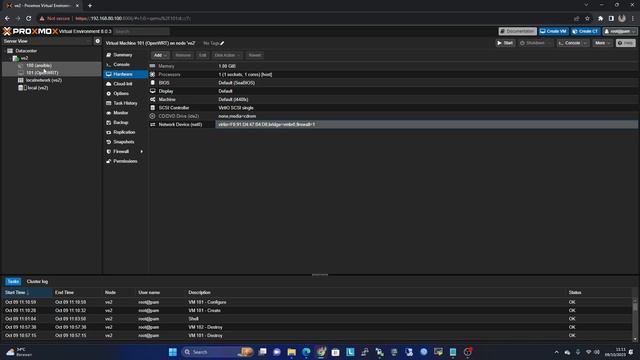Image resolution: width=640 pixels, height=360 pixels.
Task: Open the Server View dropdown
Action: click(x=47, y=41)
